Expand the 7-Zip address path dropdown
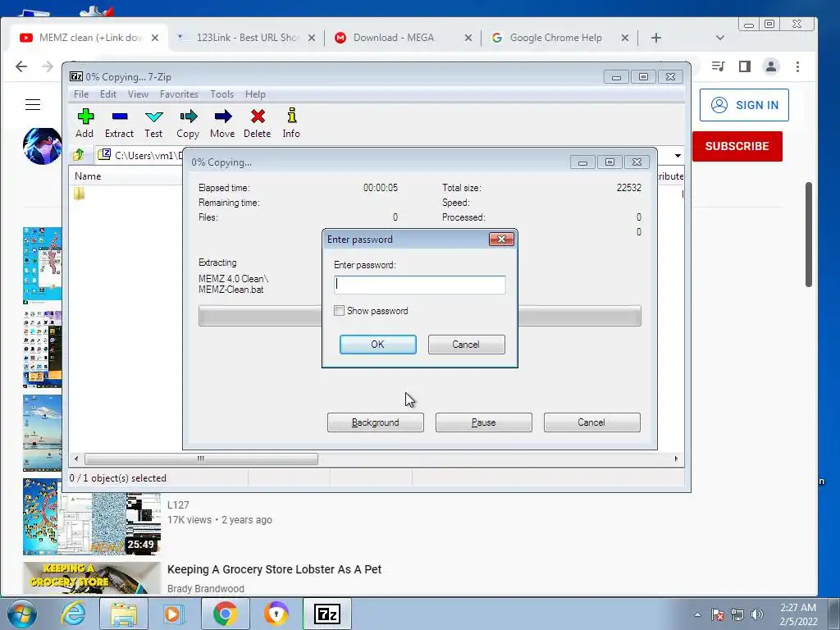Viewport: 840px width, 630px height. (x=678, y=155)
